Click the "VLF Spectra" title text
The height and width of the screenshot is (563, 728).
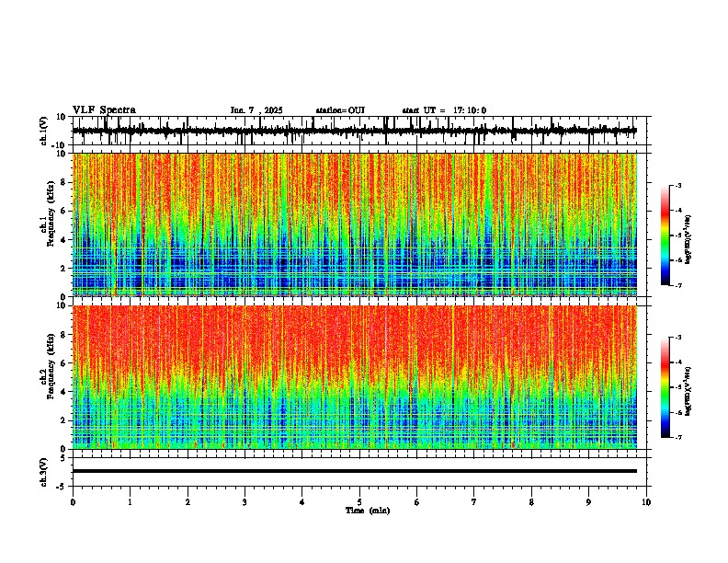(104, 110)
